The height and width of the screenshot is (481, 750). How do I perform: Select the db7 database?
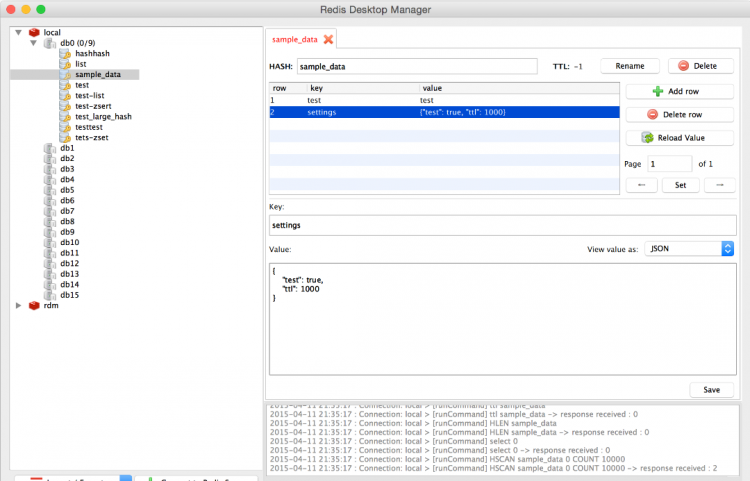(67, 211)
